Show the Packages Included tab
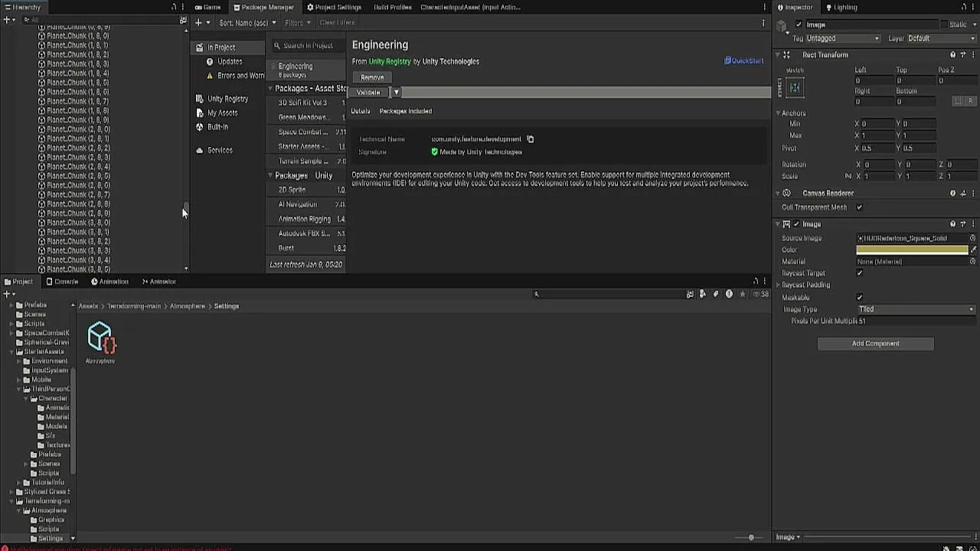Image resolution: width=980 pixels, height=551 pixels. (406, 111)
